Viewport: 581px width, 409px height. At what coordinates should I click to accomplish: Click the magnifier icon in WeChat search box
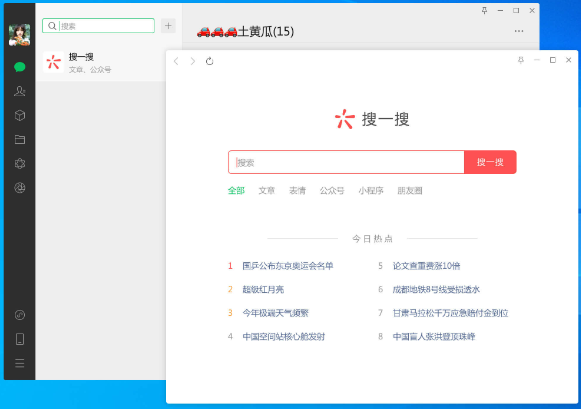52,26
